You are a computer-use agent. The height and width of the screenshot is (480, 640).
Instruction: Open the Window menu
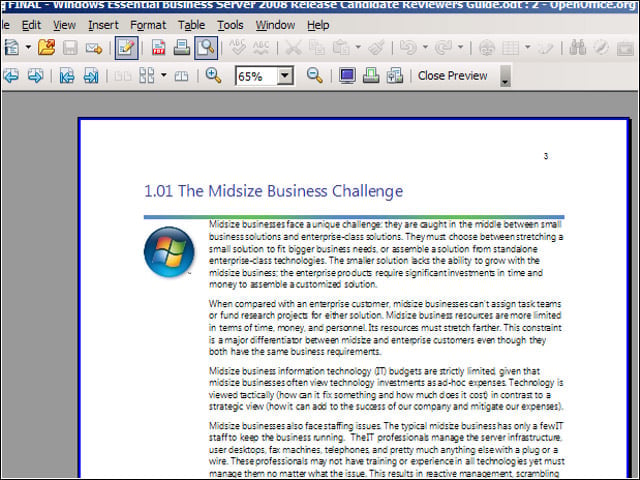pyautogui.click(x=275, y=25)
